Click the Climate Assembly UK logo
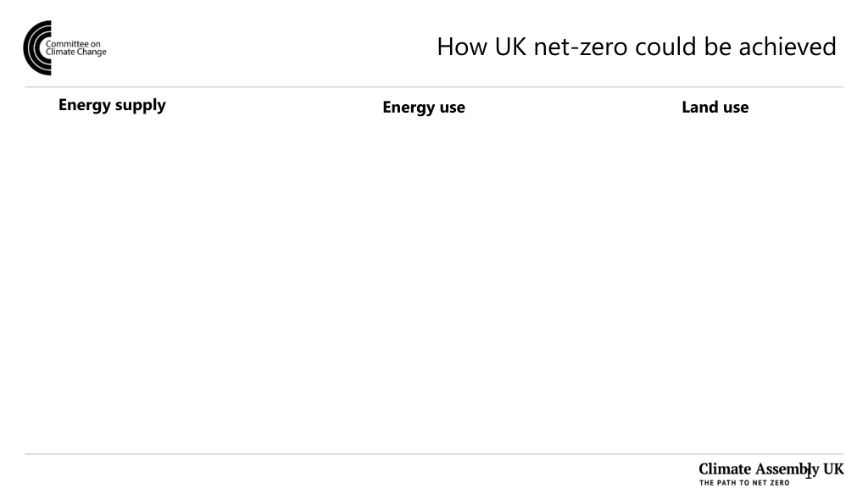The height and width of the screenshot is (488, 868). click(x=771, y=474)
